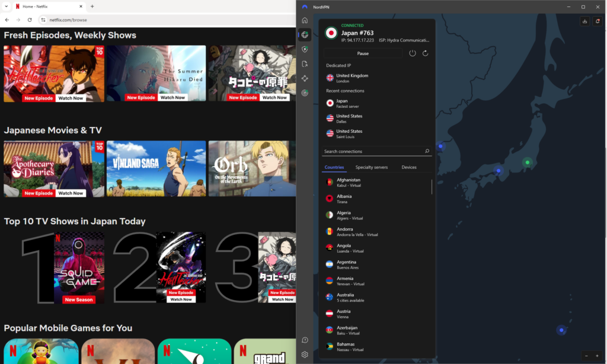
Task: Connect to recent United States Dallas
Action: [376, 119]
